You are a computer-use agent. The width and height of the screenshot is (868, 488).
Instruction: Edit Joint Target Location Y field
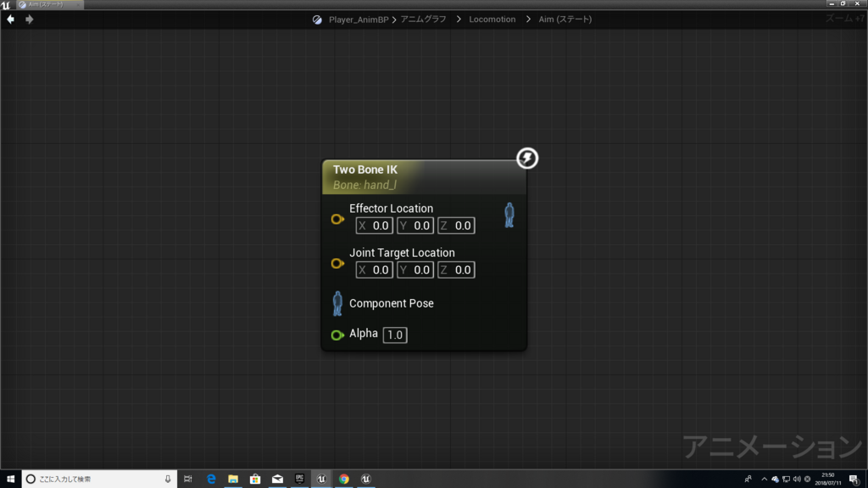coord(415,270)
